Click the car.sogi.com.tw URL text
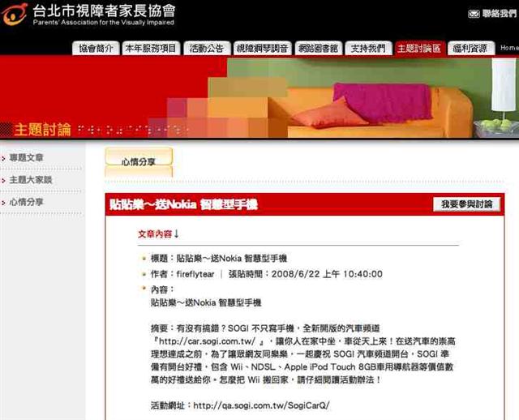Image resolution: width=519 pixels, height=420 pixels. point(208,341)
